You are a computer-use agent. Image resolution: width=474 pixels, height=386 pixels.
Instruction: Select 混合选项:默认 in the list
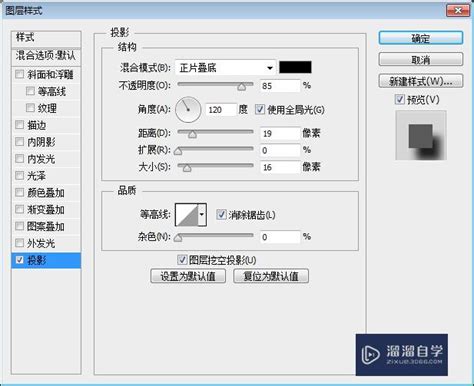point(46,56)
